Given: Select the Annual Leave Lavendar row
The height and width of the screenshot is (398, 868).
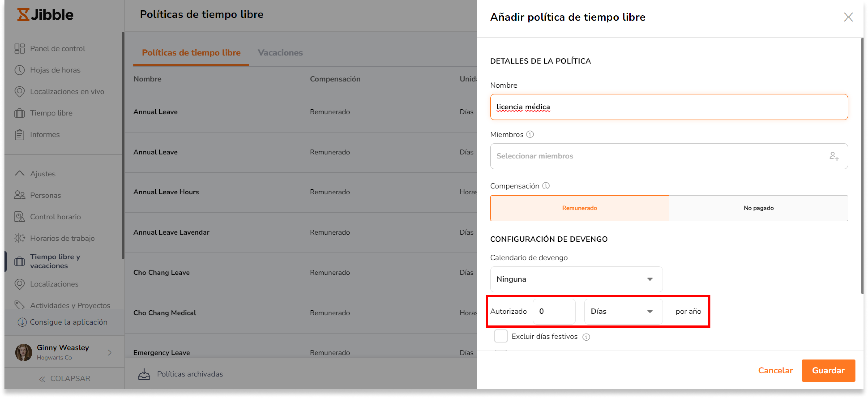Looking at the screenshot, I should (301, 232).
